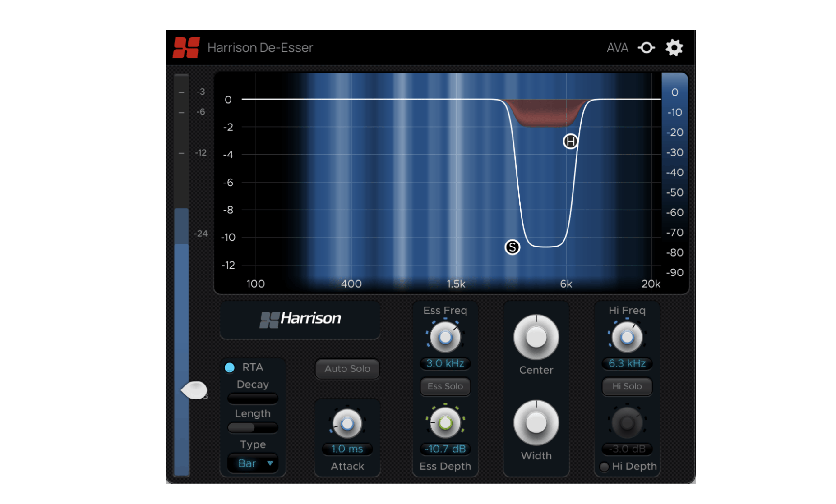The height and width of the screenshot is (504, 836).
Task: Click the H high-frequency handle on the graph
Action: click(x=570, y=141)
